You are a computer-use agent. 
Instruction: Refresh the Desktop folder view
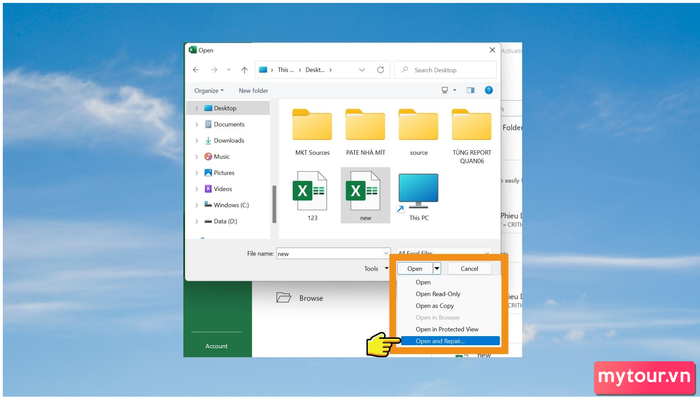[x=380, y=70]
